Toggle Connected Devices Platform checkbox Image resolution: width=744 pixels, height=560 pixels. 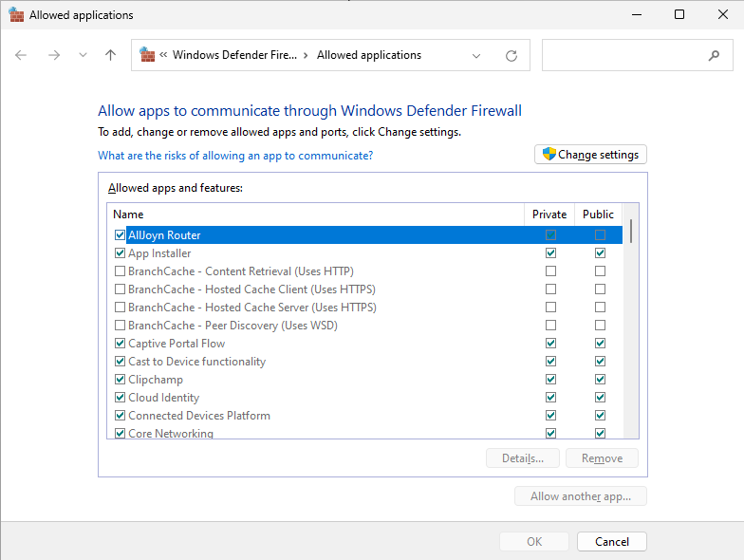pyautogui.click(x=120, y=416)
